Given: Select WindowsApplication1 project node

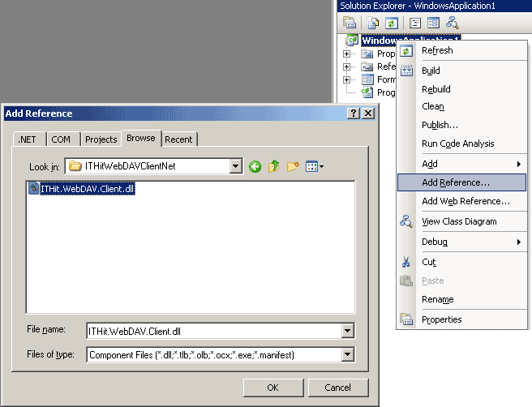Looking at the screenshot, I should (x=410, y=41).
